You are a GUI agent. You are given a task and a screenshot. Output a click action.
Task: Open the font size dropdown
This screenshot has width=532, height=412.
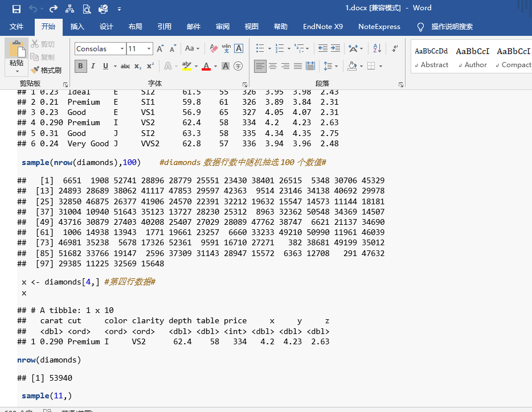click(149, 49)
